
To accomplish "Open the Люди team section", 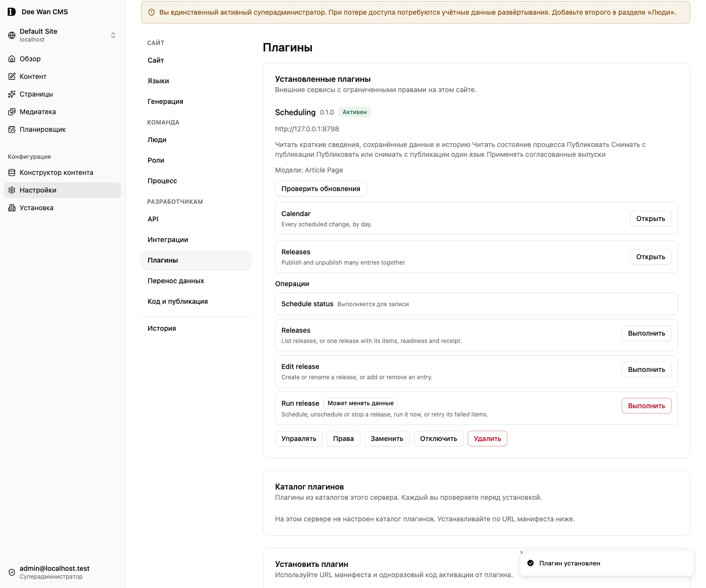I will click(196, 140).
